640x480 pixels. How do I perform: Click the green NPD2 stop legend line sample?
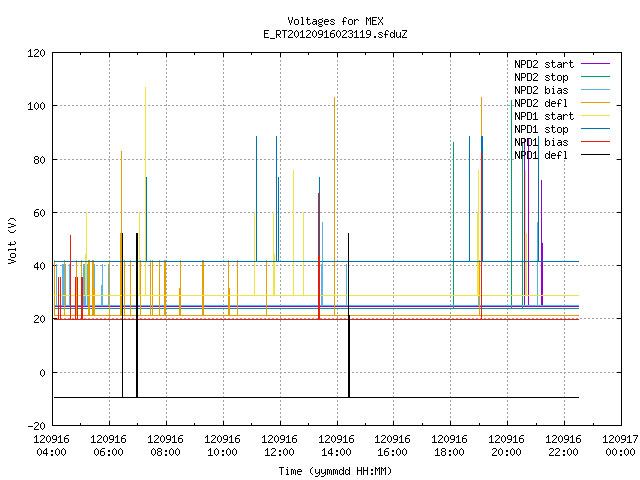(595, 77)
